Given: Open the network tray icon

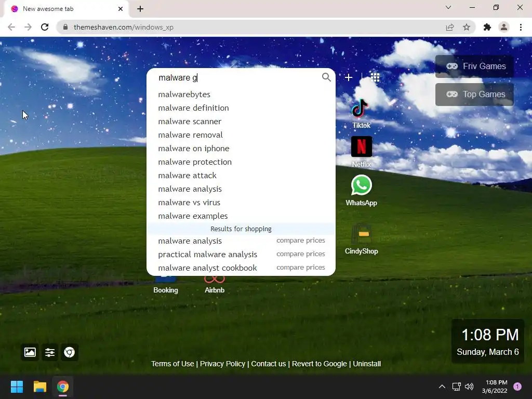Looking at the screenshot, I should (x=456, y=387).
